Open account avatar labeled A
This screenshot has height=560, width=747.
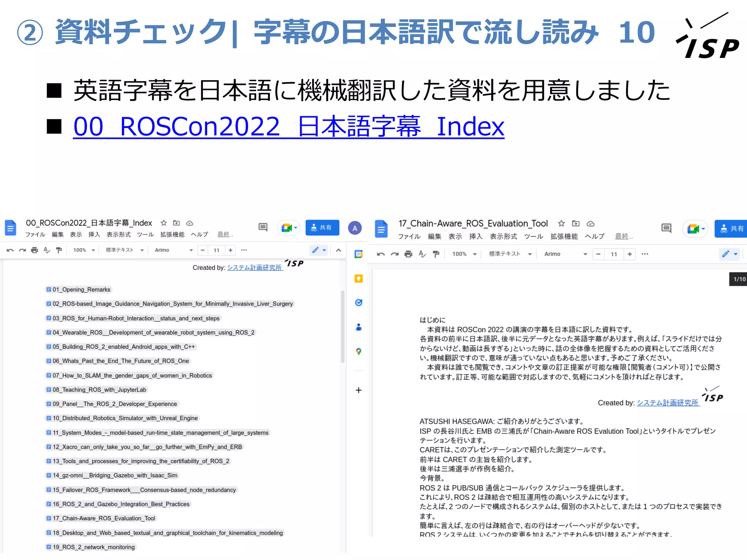pos(355,228)
